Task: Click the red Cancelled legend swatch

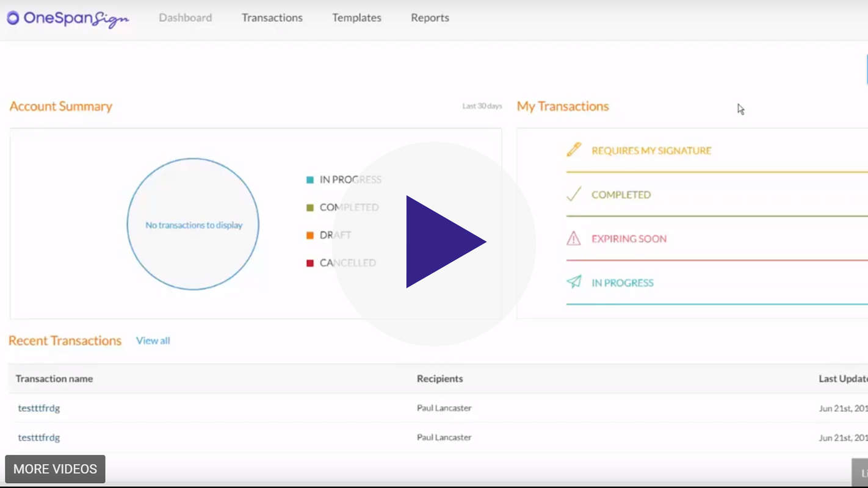Action: point(310,263)
